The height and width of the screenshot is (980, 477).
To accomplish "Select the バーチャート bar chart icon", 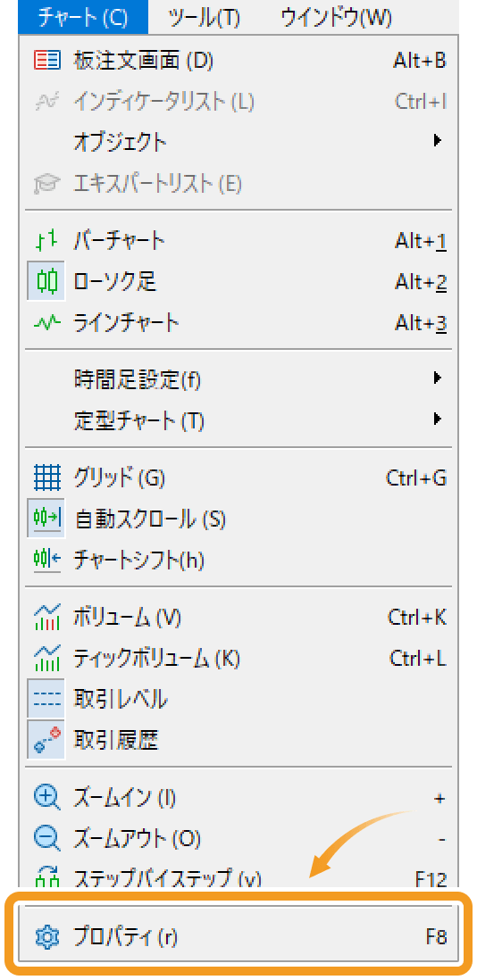I will click(x=46, y=241).
